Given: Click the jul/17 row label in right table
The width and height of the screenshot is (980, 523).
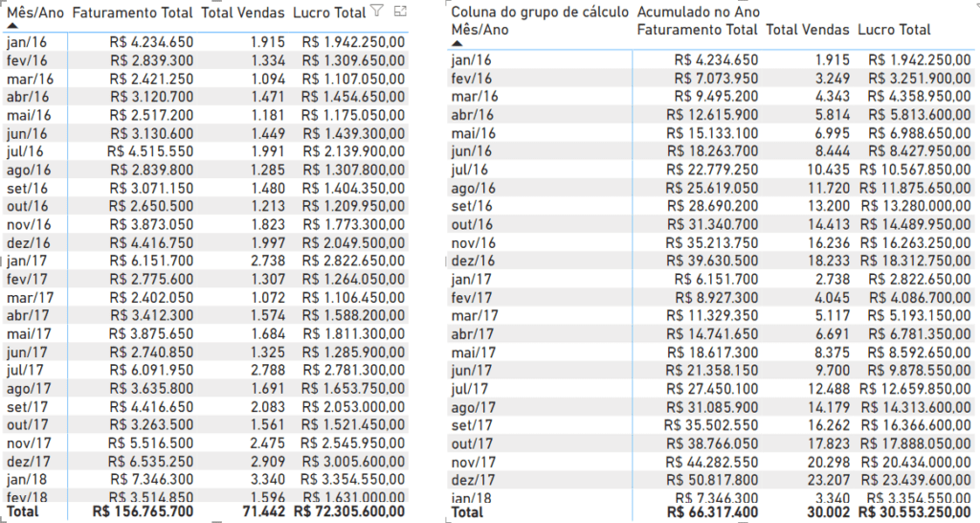Looking at the screenshot, I should pyautogui.click(x=469, y=389).
